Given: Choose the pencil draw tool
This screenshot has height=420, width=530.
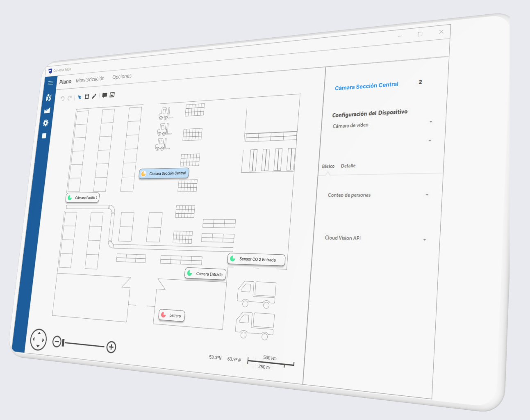Looking at the screenshot, I should click(x=94, y=96).
